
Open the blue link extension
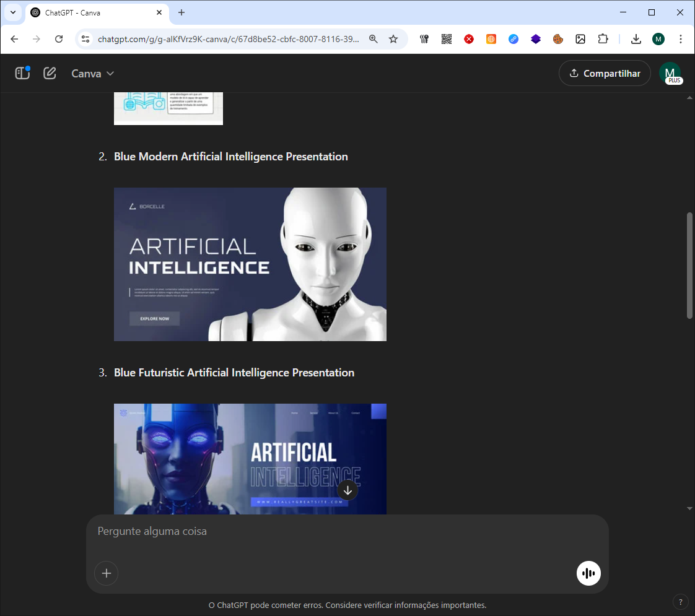[514, 39]
